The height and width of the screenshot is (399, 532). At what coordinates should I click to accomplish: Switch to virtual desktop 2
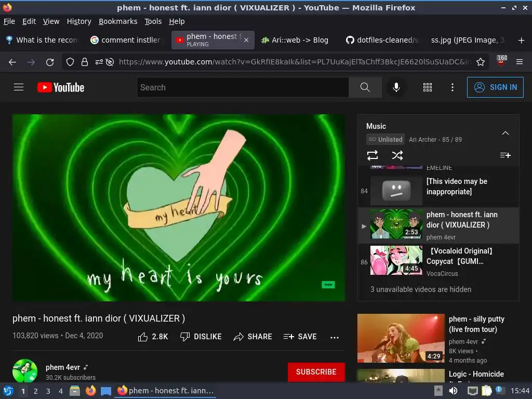coord(36,391)
